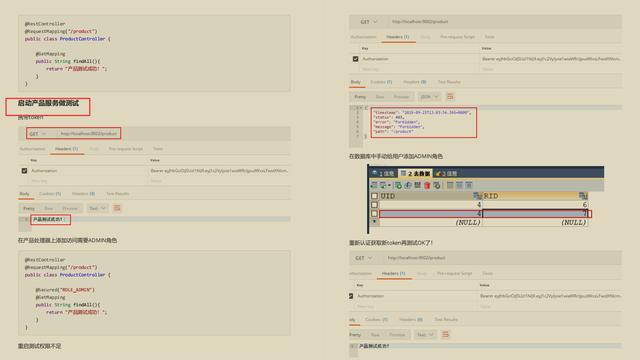Click the RID column header

tap(535, 196)
